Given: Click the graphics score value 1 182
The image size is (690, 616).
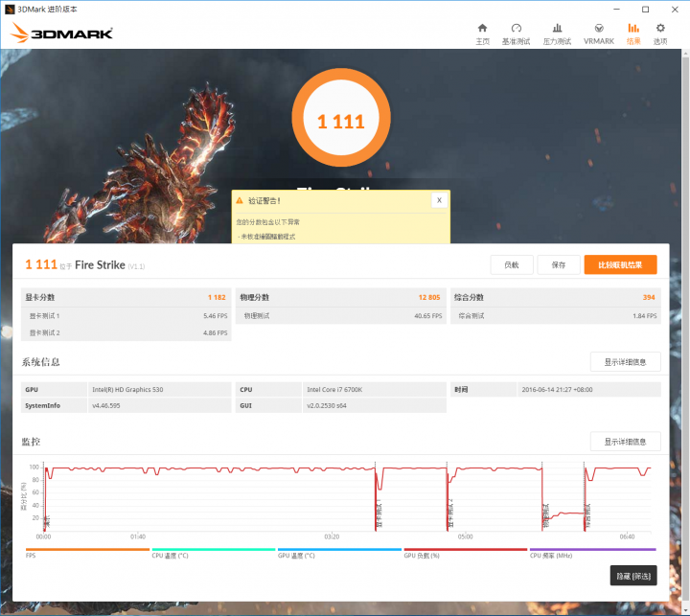Looking at the screenshot, I should click(x=217, y=297).
